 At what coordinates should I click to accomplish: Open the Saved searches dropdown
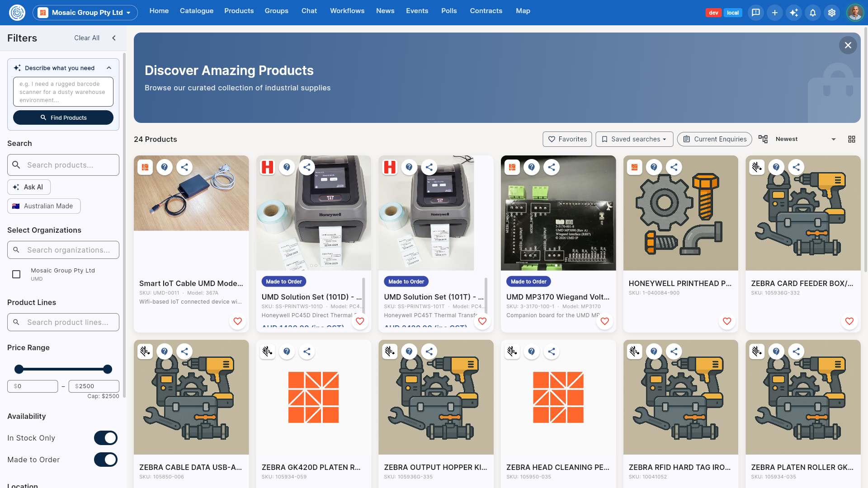click(634, 139)
